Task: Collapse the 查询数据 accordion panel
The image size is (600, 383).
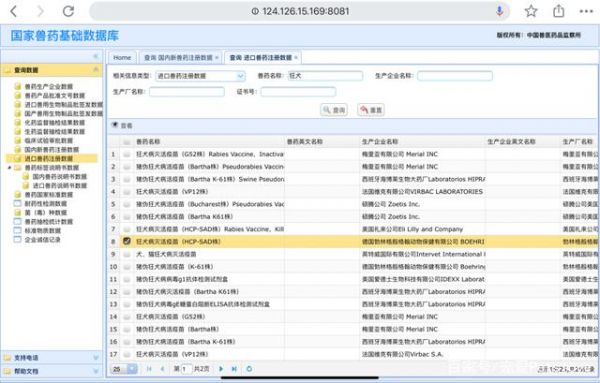Action: [x=96, y=70]
